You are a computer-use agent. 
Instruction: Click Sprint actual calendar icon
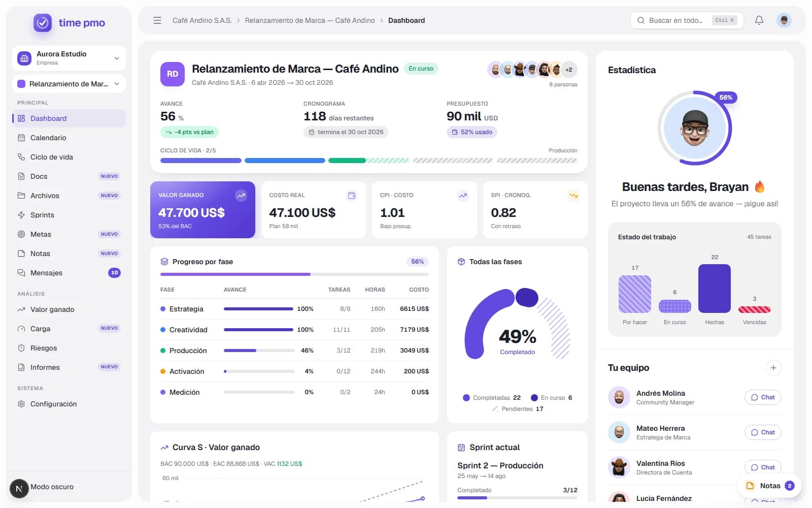(461, 448)
